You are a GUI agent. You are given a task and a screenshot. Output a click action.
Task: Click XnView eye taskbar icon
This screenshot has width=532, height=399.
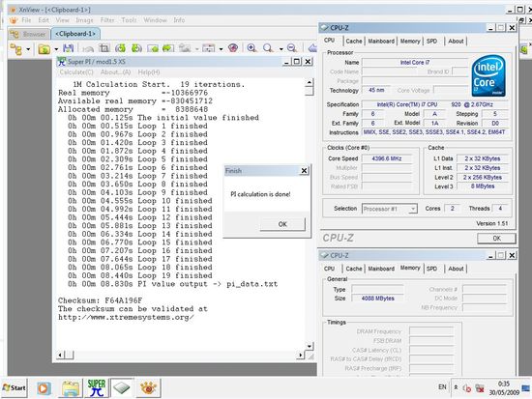pos(148,387)
